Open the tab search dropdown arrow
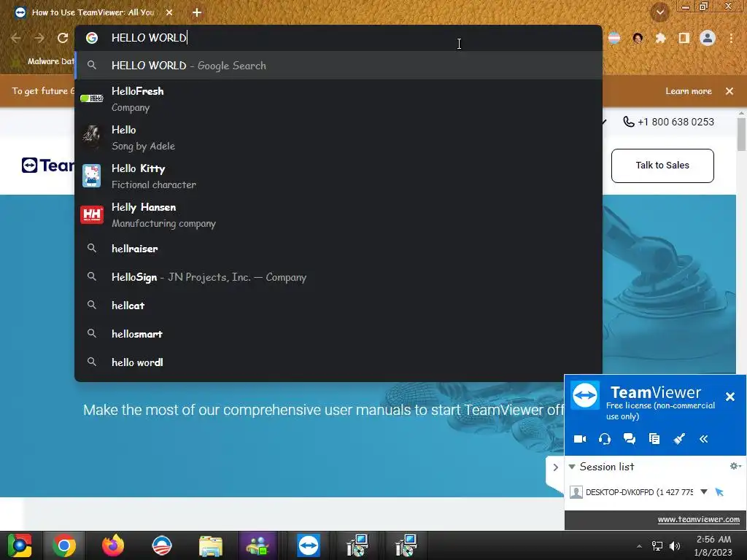 point(660,12)
